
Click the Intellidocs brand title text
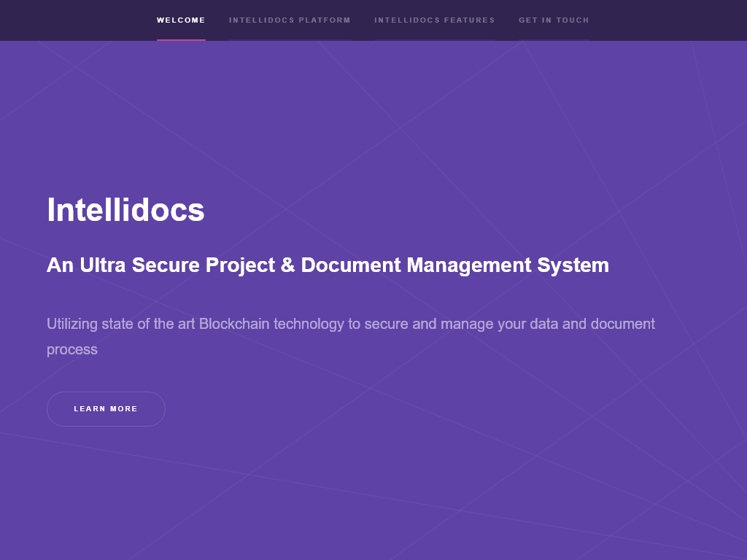[x=125, y=210]
